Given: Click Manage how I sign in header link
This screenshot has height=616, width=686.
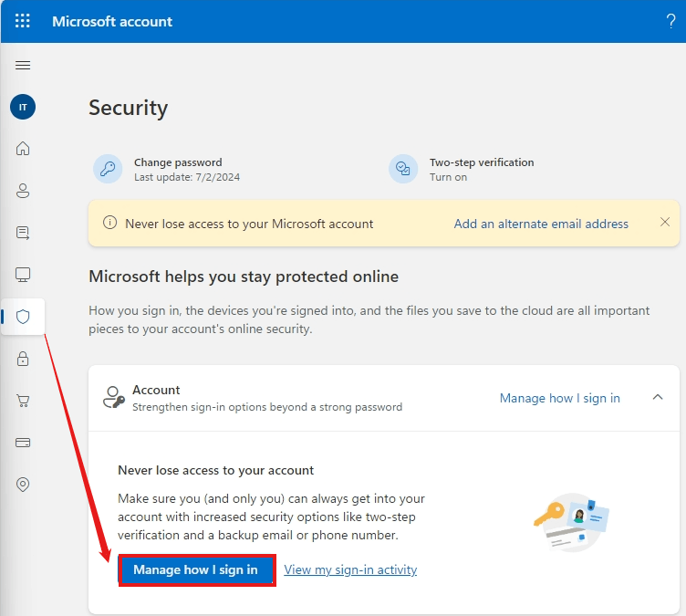Looking at the screenshot, I should 559,398.
